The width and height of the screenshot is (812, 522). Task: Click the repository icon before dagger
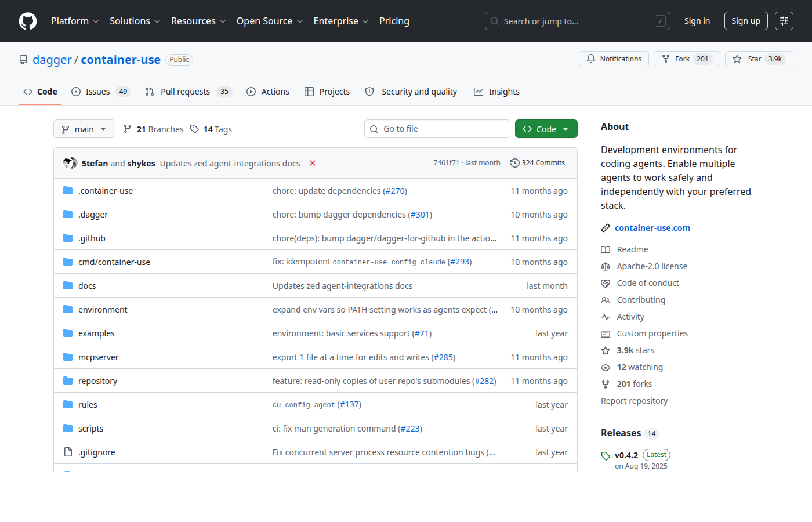coord(23,60)
